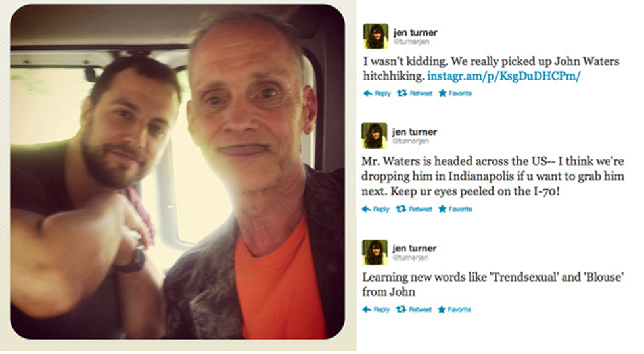Click avatar thumbnail on Indianapolis tweet
644x354 pixels.
click(374, 136)
